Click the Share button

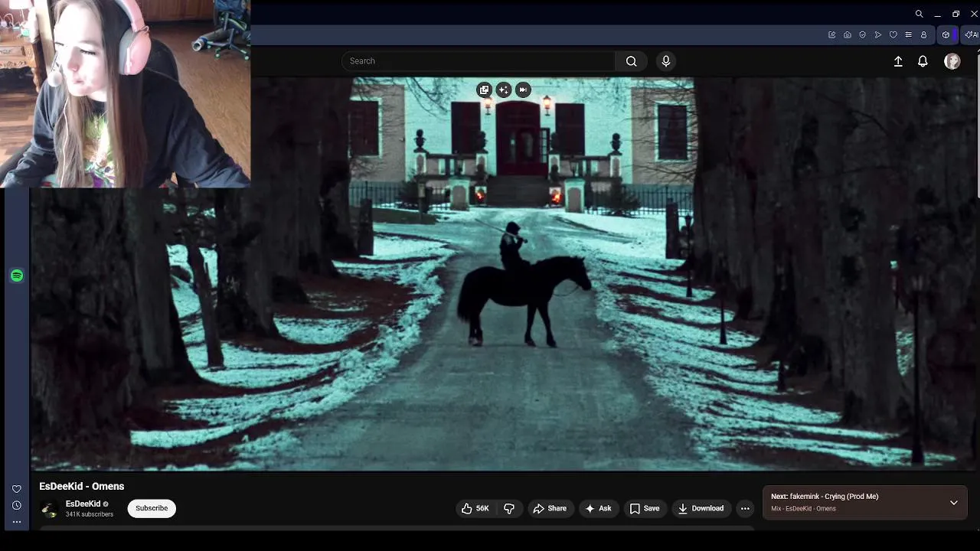(x=550, y=508)
